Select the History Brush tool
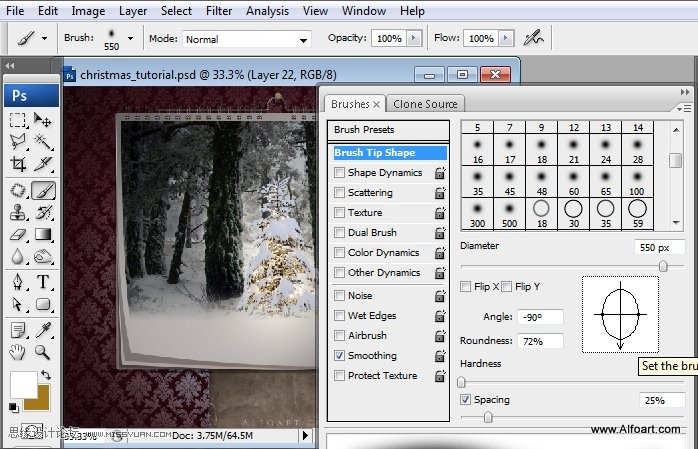The image size is (698, 449). click(x=43, y=213)
